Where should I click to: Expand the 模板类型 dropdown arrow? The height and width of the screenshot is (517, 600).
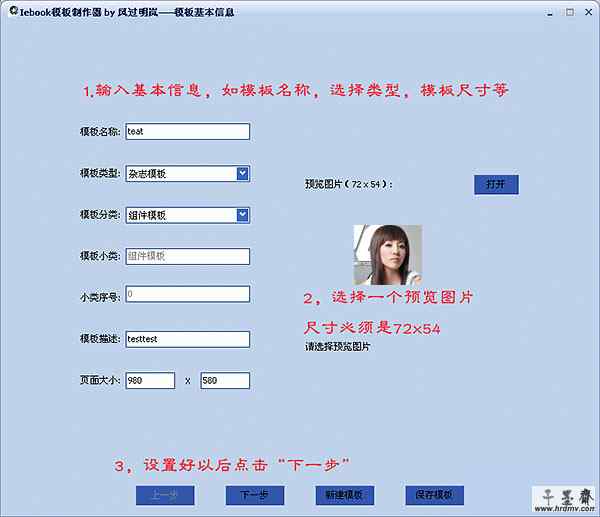pos(243,174)
